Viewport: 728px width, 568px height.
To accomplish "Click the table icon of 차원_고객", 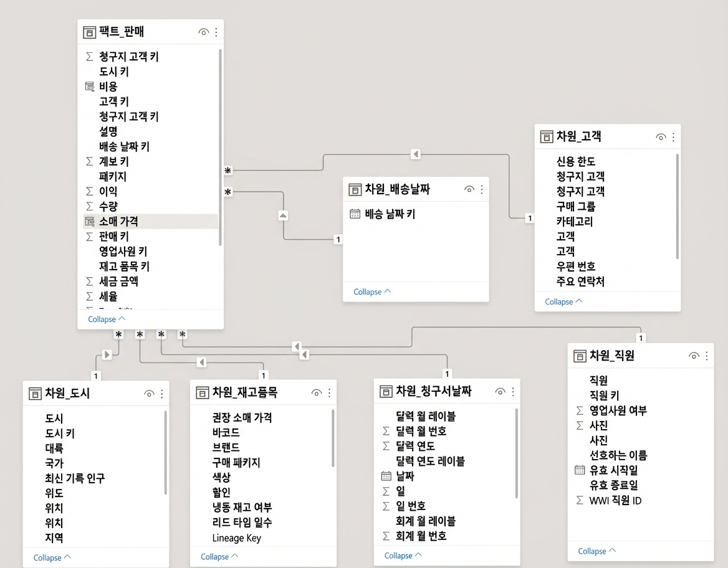I will pyautogui.click(x=547, y=137).
